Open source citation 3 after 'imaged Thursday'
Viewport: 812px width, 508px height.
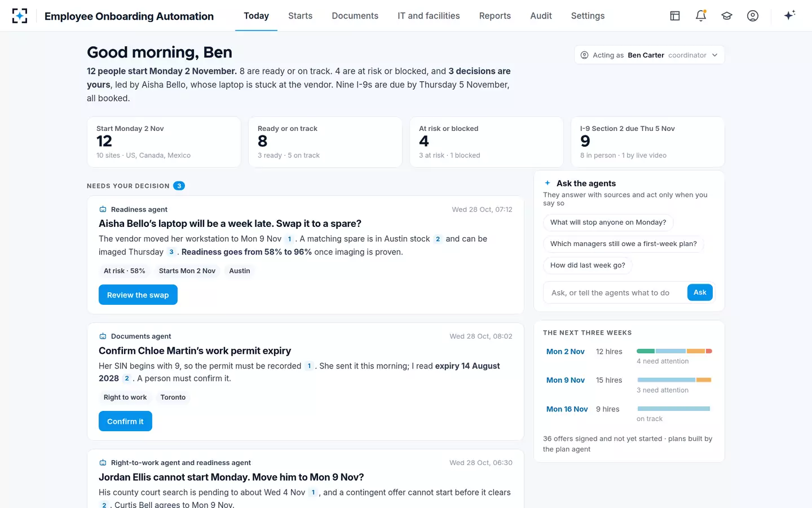(171, 252)
